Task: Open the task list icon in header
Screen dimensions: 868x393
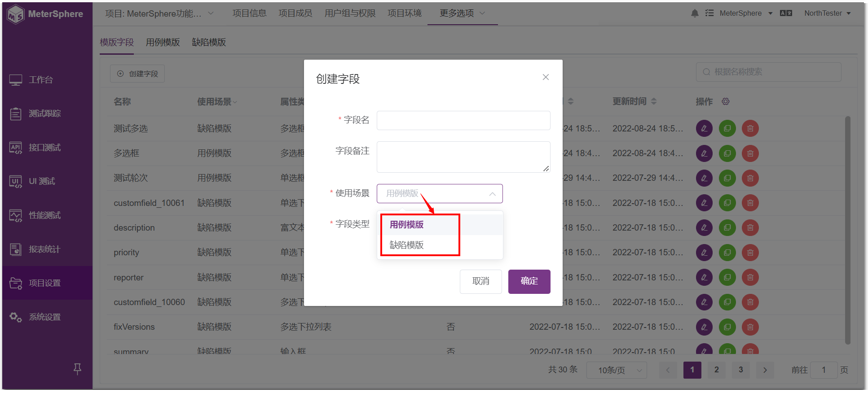Action: point(709,13)
